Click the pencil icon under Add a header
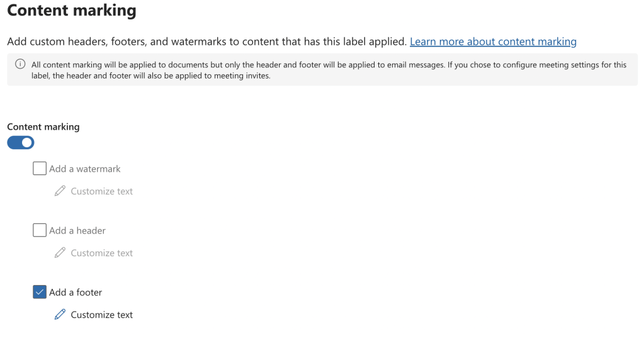Viewport: 644px width, 338px height. (x=60, y=252)
